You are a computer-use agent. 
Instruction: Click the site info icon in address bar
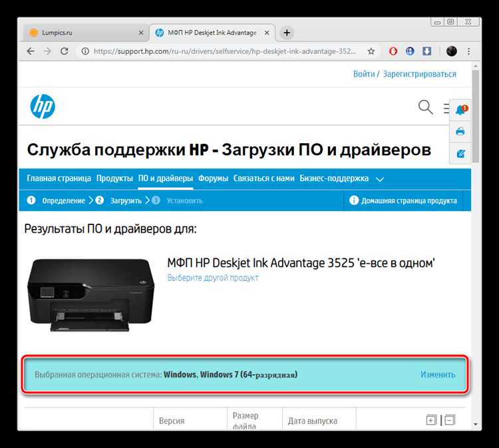(x=85, y=51)
